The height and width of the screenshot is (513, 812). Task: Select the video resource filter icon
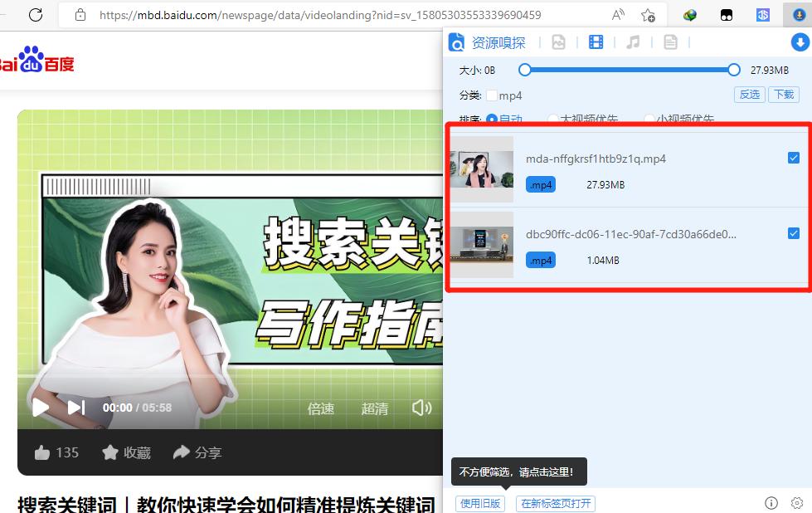point(596,42)
